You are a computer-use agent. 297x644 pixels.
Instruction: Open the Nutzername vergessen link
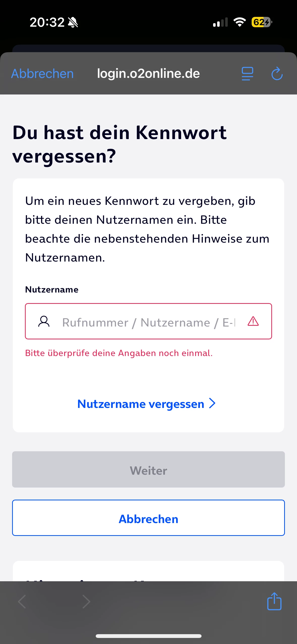point(141,404)
